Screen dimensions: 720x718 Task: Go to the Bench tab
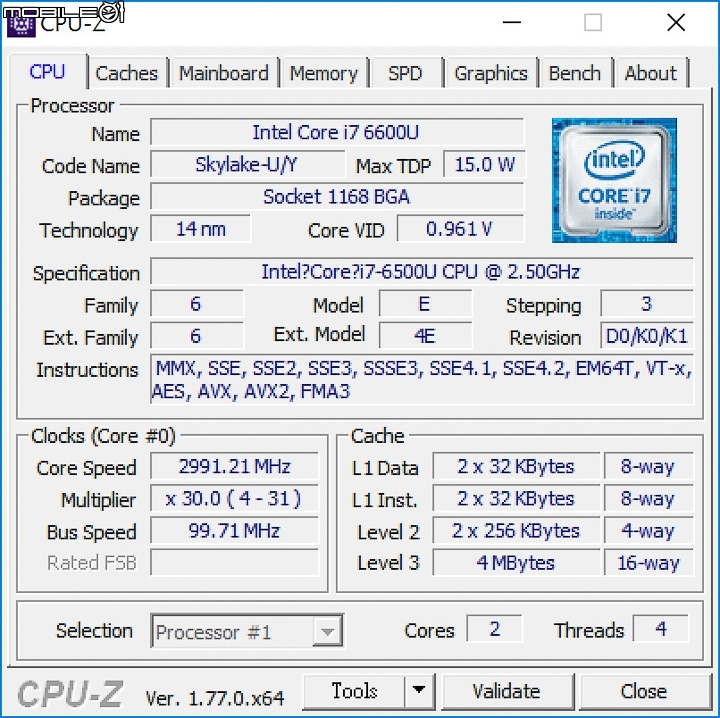tap(575, 73)
